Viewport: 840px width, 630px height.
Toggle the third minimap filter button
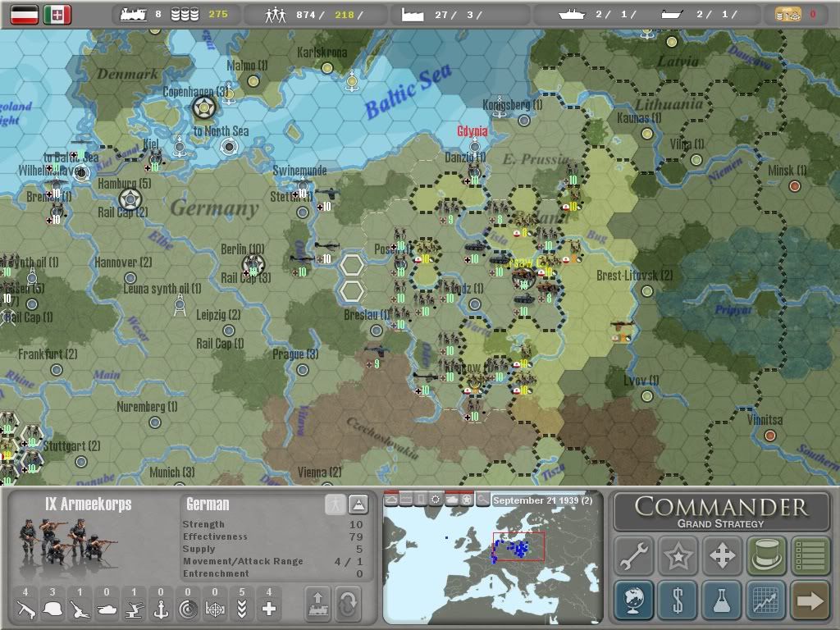coord(421,500)
